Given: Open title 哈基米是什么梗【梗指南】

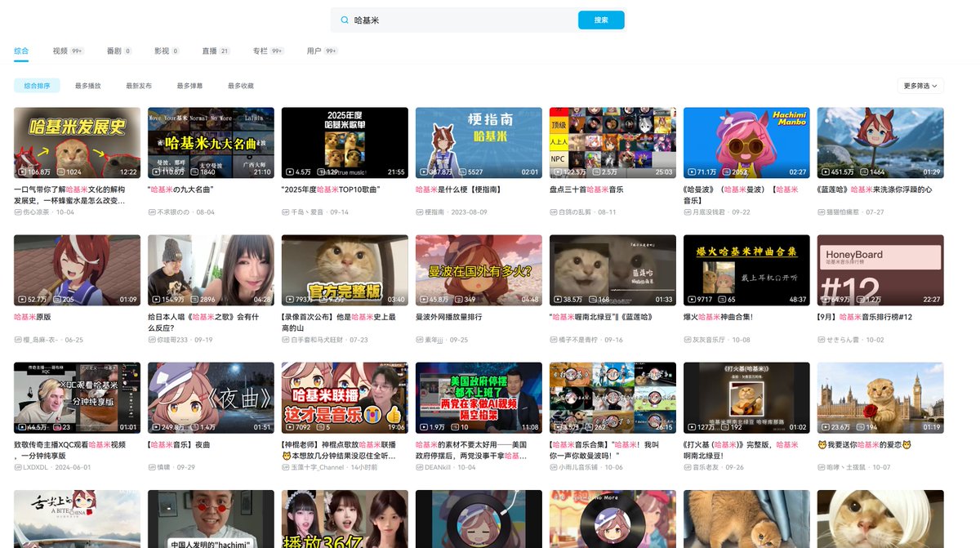Looking at the screenshot, I should click(x=460, y=189).
